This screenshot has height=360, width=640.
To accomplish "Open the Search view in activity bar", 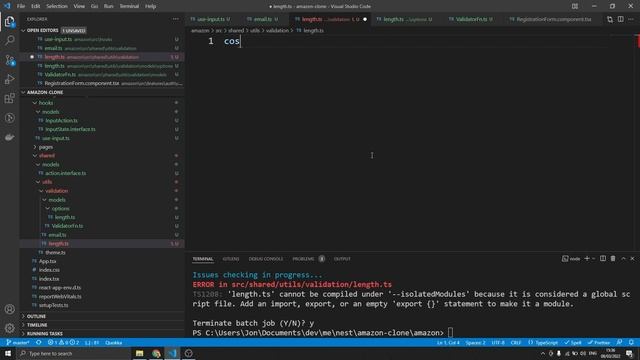I will coord(9,40).
